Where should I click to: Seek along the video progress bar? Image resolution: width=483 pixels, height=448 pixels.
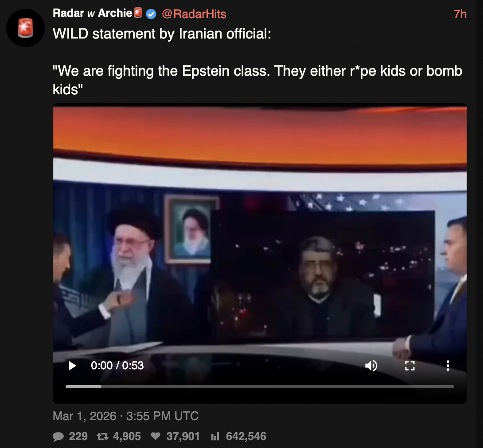click(x=260, y=386)
